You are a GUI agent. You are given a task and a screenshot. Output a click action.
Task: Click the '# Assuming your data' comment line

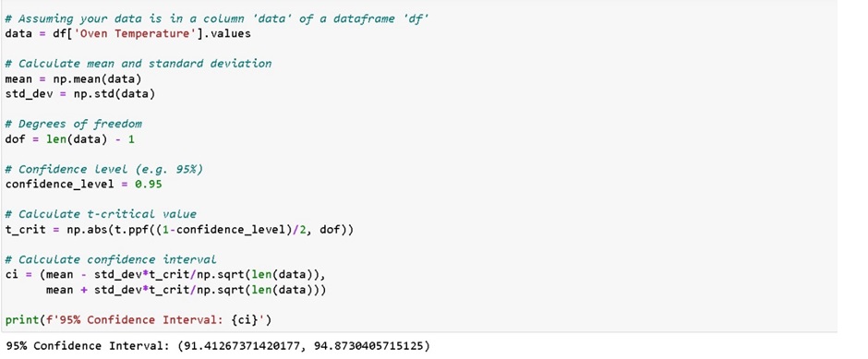[x=217, y=18]
